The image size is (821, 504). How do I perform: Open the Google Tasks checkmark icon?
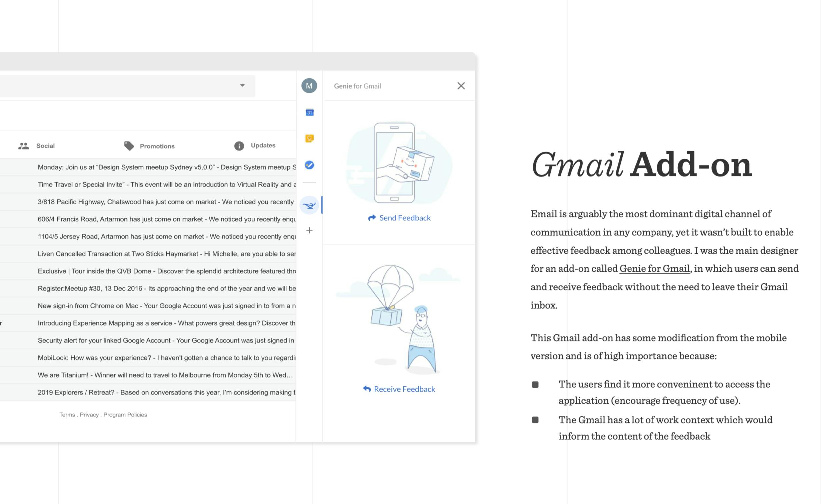pos(309,165)
